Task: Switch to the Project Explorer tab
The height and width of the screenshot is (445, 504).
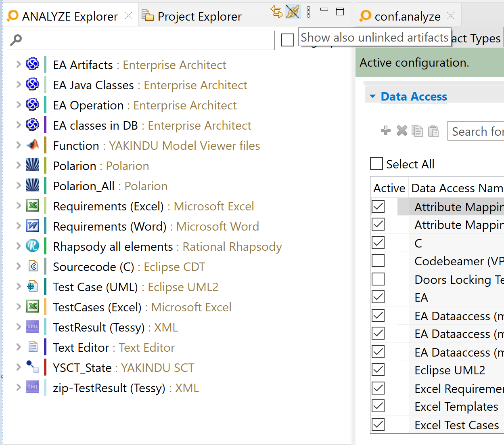Action: coord(192,16)
